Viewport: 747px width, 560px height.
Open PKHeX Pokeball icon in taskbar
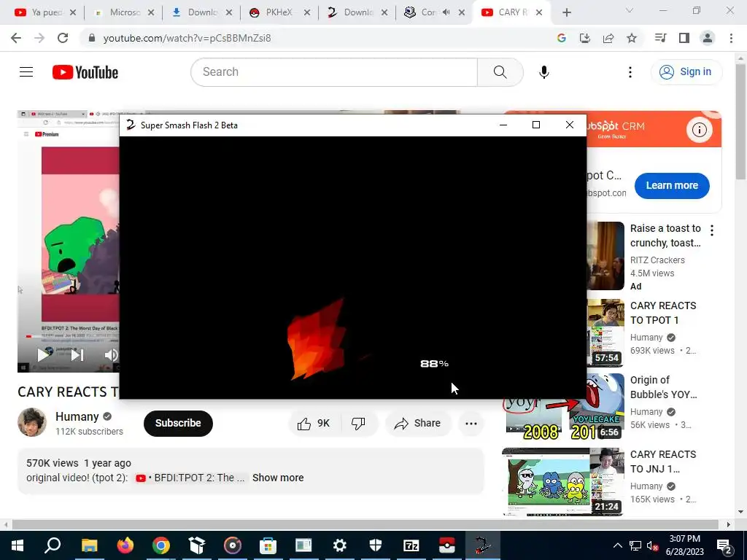coord(447,545)
